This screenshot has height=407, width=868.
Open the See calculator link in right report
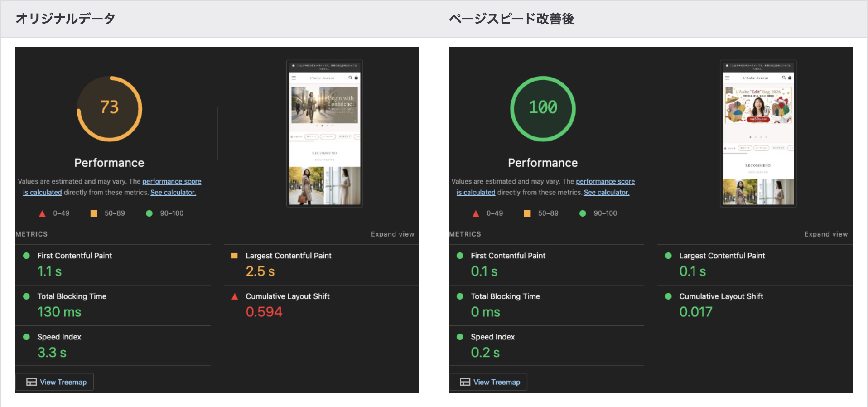(607, 192)
